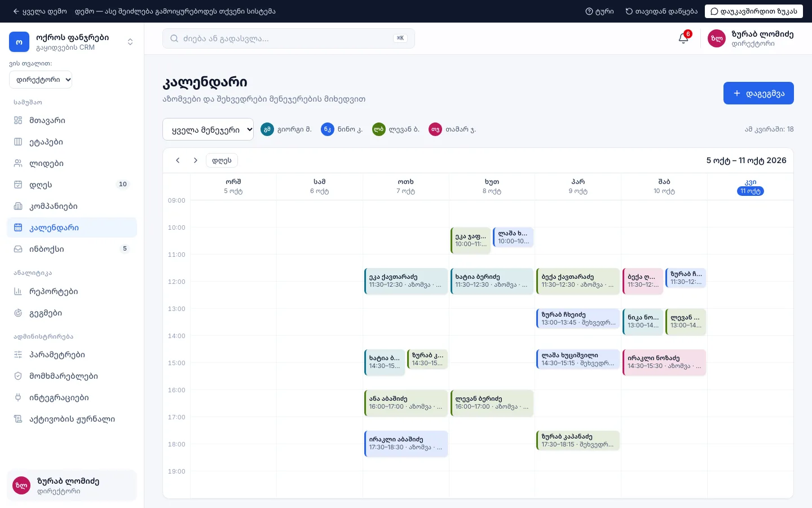Screen dimensions: 812x508
Task: Click the ინტეგრაციები plug icon
Action: (18, 397)
